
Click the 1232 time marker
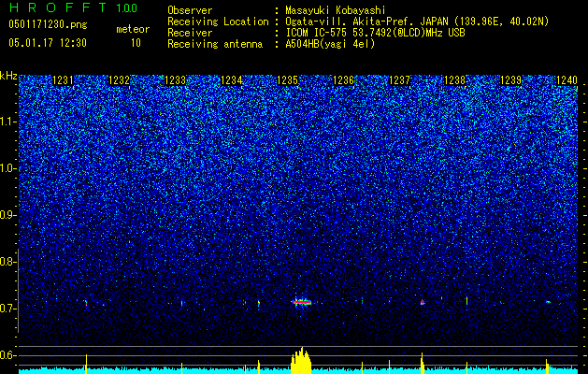119,80
